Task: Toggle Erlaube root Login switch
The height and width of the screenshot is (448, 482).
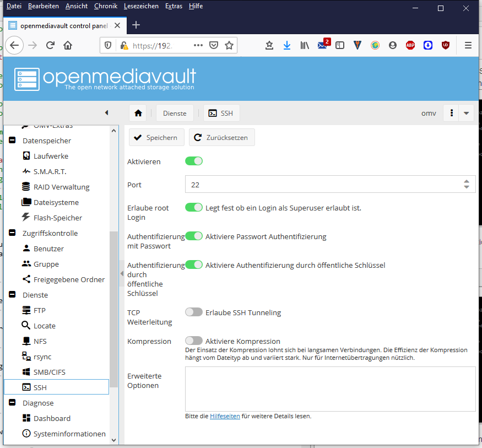Action: click(194, 207)
